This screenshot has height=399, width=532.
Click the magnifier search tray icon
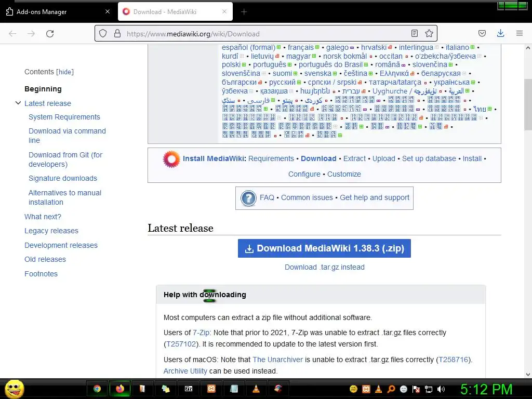coord(391,389)
